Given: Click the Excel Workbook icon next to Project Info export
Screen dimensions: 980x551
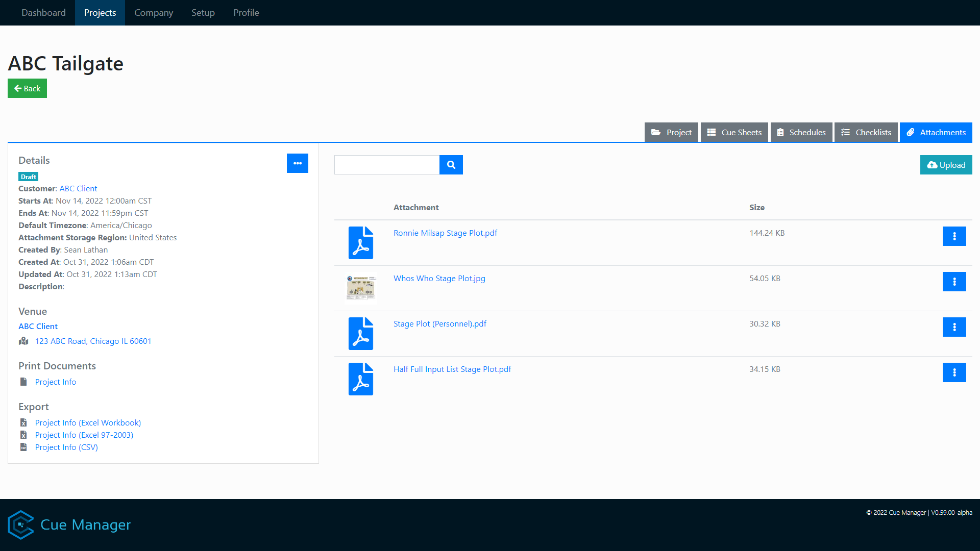Looking at the screenshot, I should tap(23, 422).
